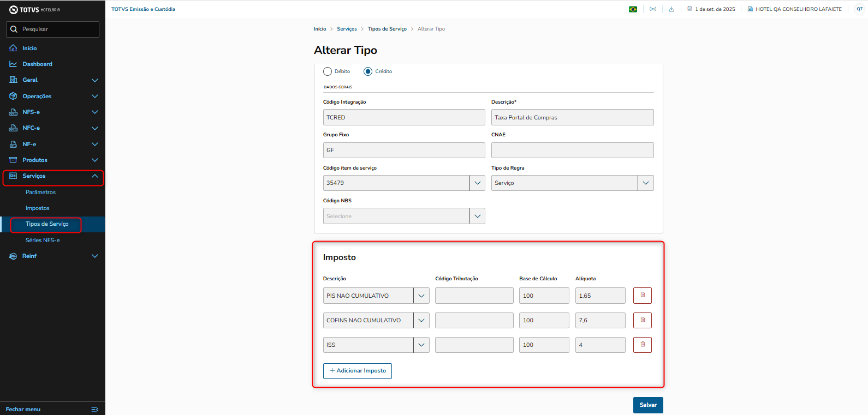
Task: Click the broadcast signal icon in header
Action: click(x=652, y=9)
